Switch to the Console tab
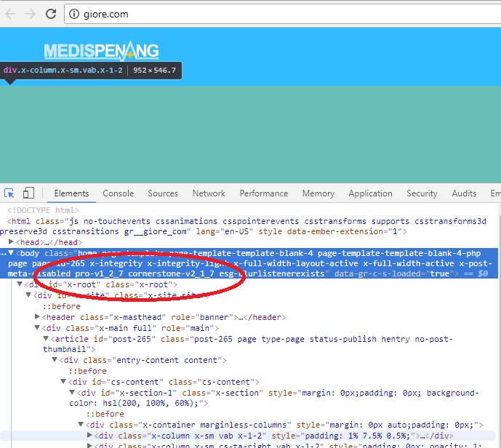Viewport: 501px width, 448px height. click(119, 193)
